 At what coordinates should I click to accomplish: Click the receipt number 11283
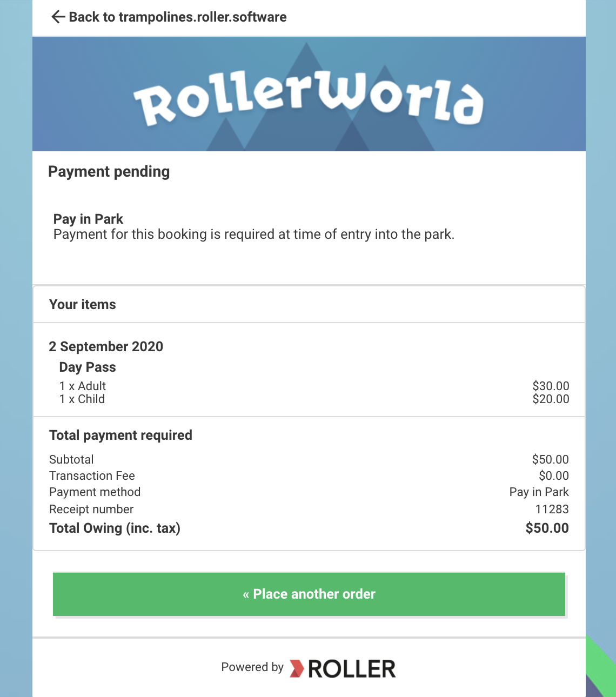552,509
